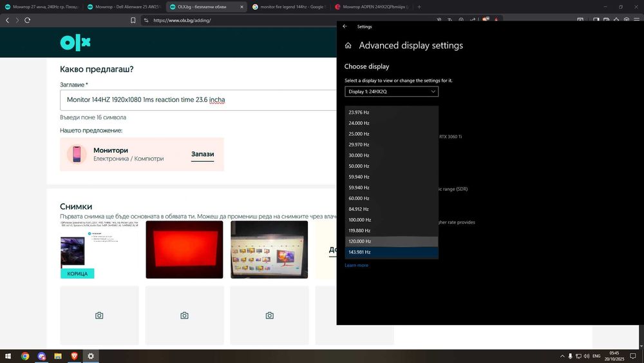
Task: Select the OLX.bg безплатни обяви tab
Action: (x=202, y=7)
